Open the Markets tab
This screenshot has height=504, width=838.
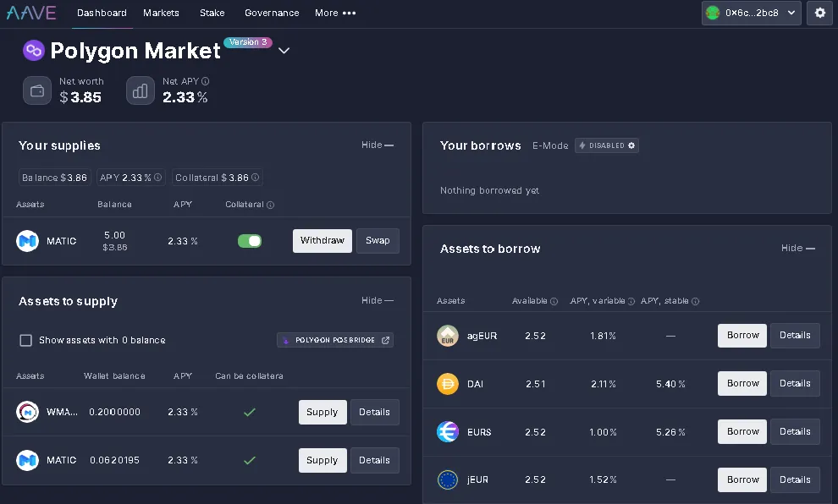(161, 13)
